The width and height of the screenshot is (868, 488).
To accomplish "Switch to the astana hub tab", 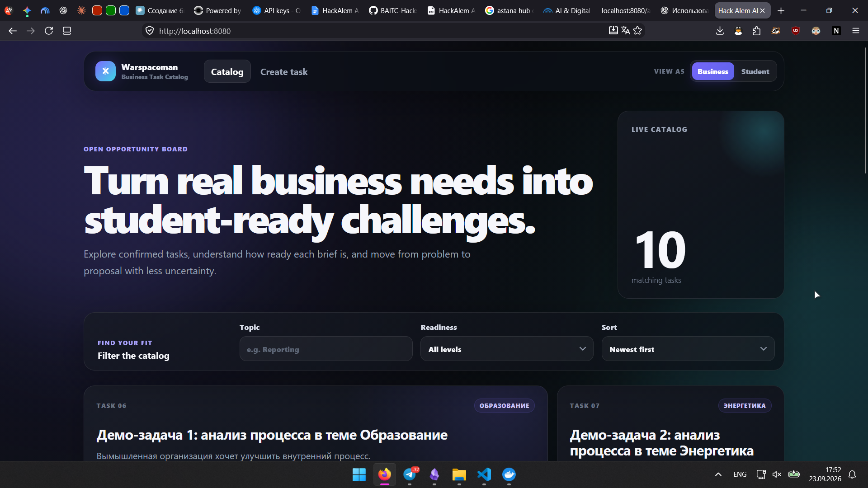I will pyautogui.click(x=509, y=10).
